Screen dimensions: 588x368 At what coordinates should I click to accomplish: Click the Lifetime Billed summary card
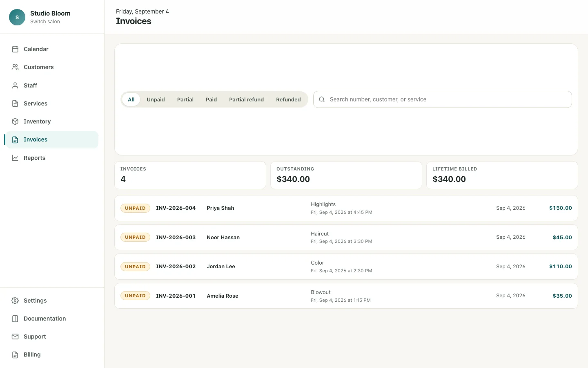tap(502, 175)
